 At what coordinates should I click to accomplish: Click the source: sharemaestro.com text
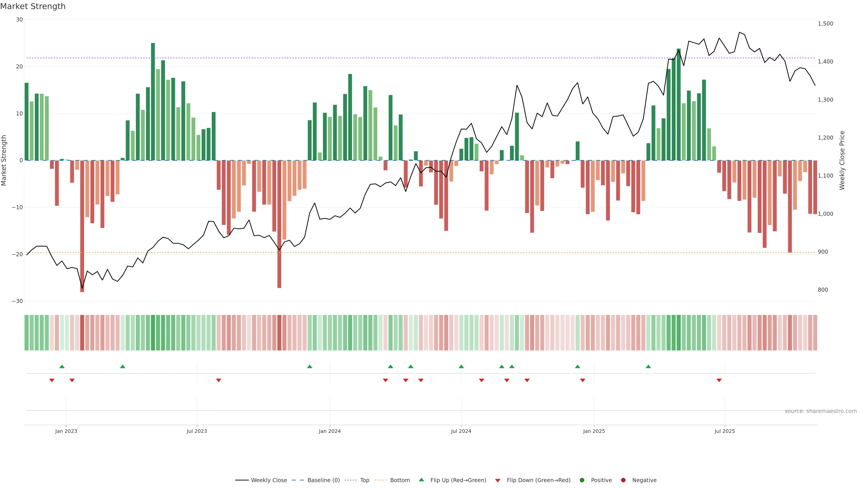click(821, 411)
